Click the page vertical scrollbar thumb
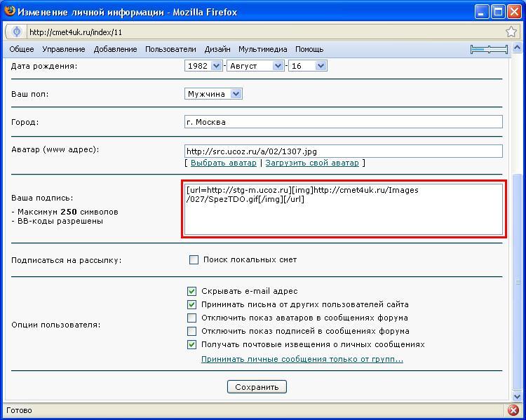526x420 pixels. click(x=517, y=283)
